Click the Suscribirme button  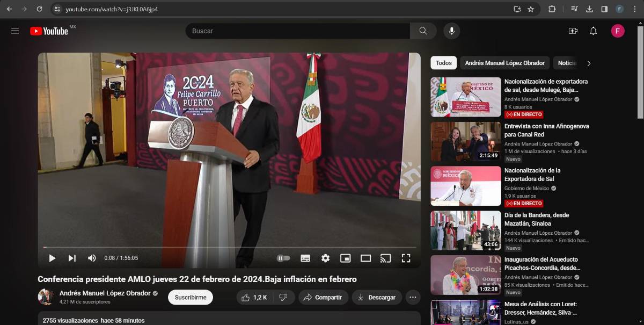click(191, 297)
